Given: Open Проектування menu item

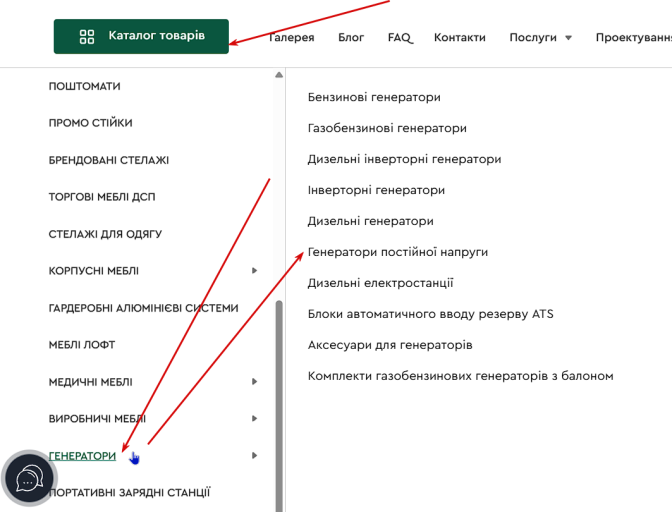Looking at the screenshot, I should click(633, 38).
